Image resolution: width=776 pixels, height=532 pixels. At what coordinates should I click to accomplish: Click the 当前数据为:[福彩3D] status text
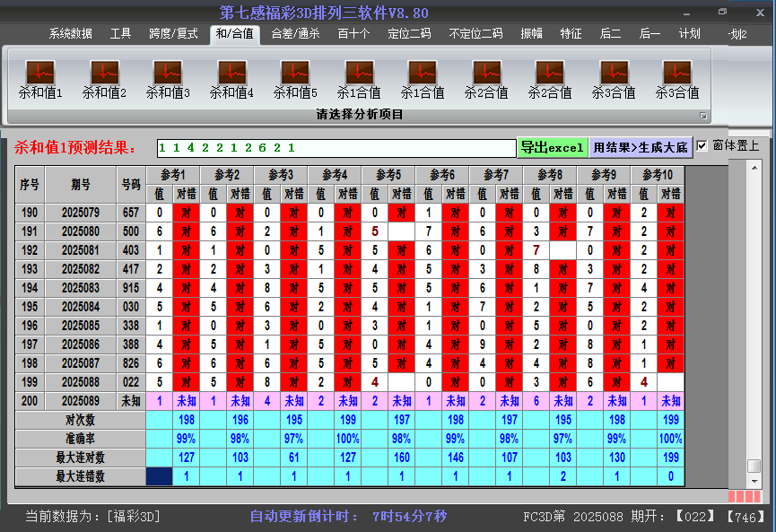(93, 517)
